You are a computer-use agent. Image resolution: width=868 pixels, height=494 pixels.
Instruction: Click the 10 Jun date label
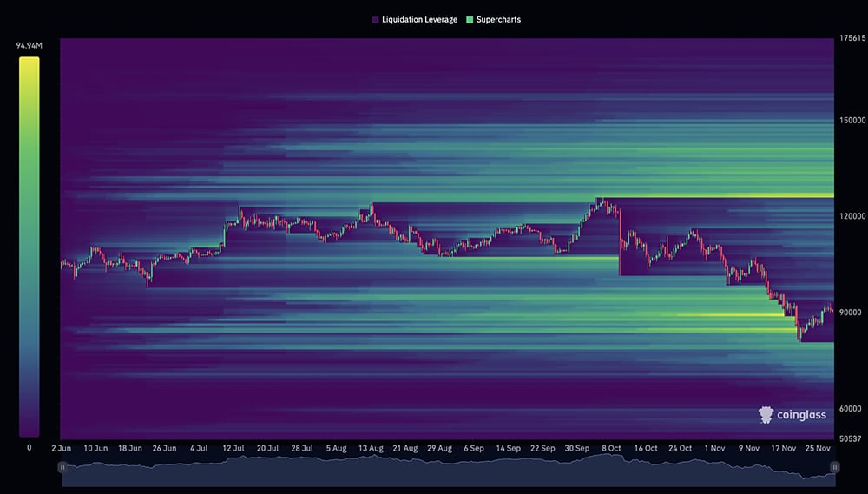point(95,449)
